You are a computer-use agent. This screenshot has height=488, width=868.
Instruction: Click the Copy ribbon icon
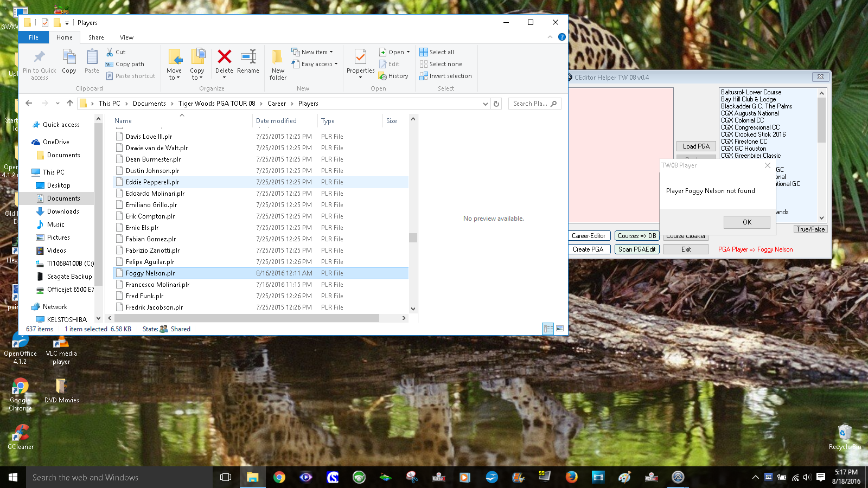tap(69, 57)
